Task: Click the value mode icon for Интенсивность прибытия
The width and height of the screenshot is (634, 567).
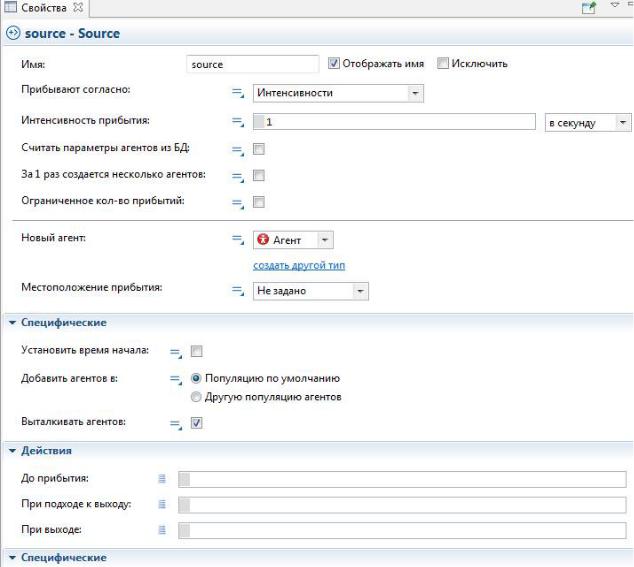Action: (238, 122)
